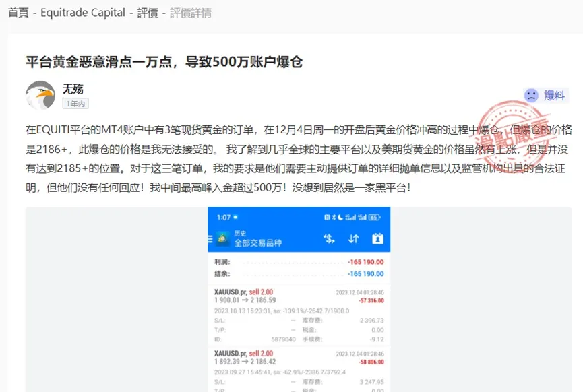The image size is (583, 392).
Task: Click the sad face 爆料 icon
Action: (x=531, y=96)
